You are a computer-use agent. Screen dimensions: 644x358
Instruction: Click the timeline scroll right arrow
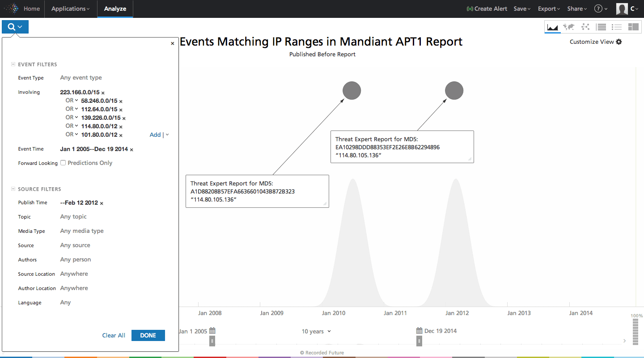click(625, 341)
